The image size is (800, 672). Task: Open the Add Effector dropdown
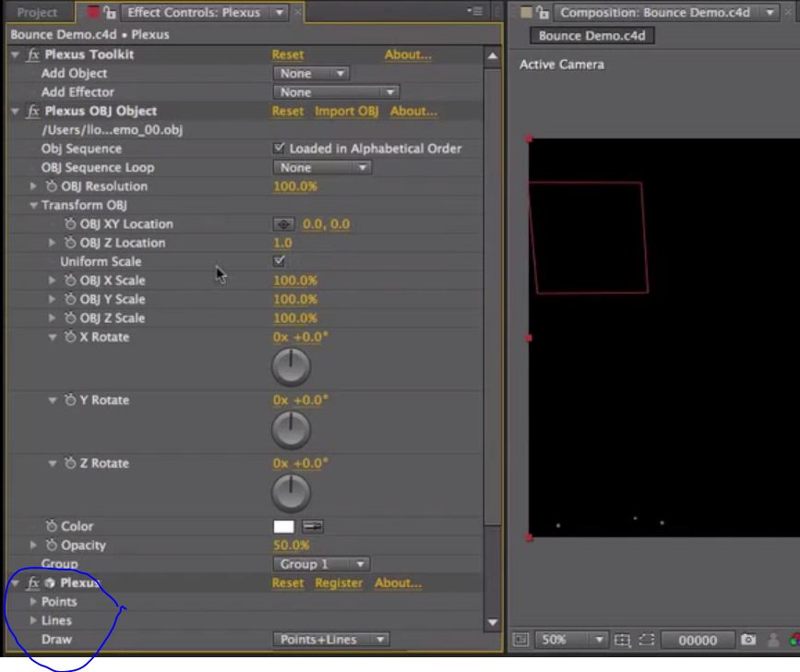tap(336, 92)
